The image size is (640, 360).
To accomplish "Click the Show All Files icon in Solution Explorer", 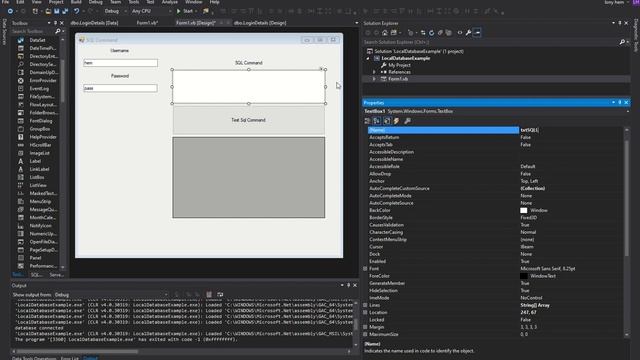I will pyautogui.click(x=449, y=33).
